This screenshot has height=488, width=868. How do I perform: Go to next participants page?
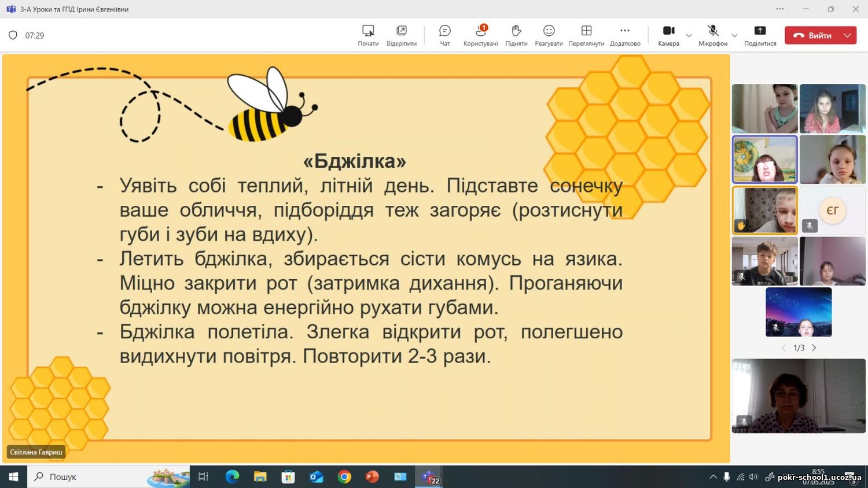pyautogui.click(x=814, y=347)
